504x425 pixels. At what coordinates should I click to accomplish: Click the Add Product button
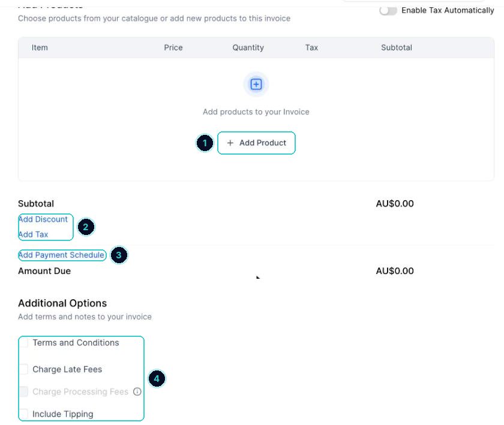(x=256, y=143)
